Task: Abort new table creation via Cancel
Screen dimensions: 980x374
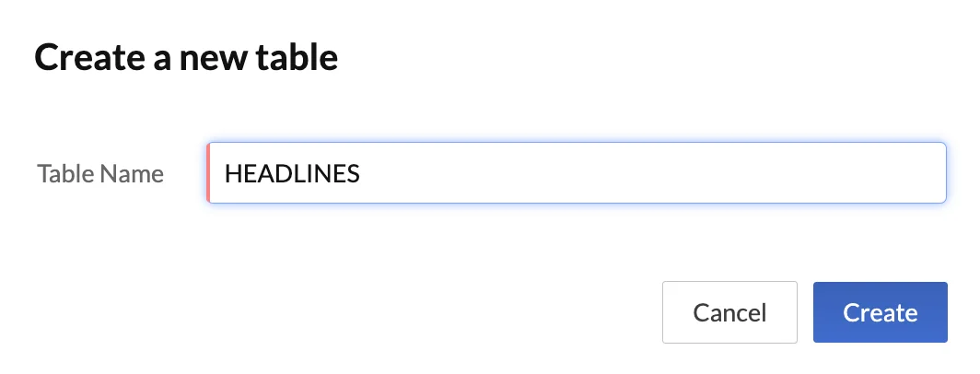Action: [x=729, y=312]
